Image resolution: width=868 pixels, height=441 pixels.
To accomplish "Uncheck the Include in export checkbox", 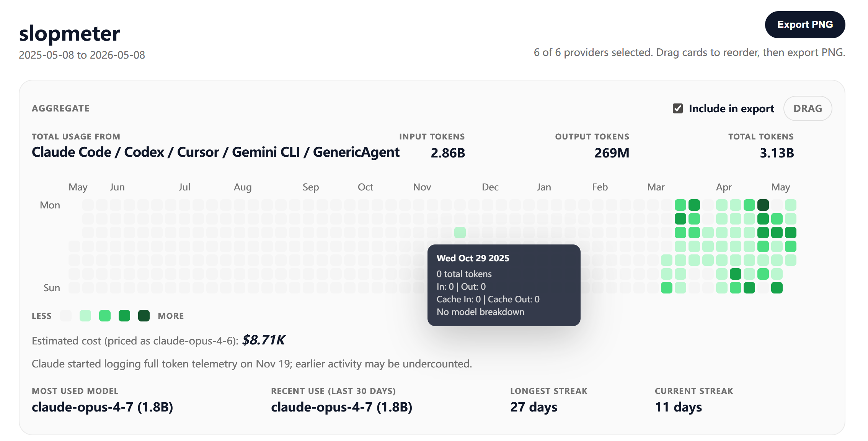I will click(678, 108).
